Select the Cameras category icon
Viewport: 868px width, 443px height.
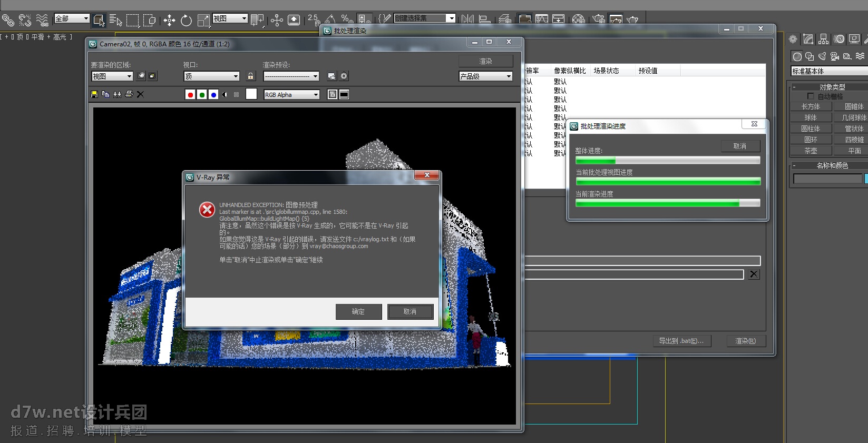[835, 56]
